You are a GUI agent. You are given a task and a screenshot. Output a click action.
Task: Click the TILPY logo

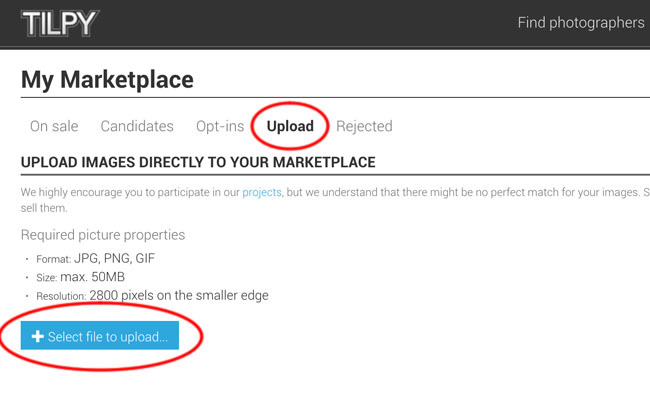[x=60, y=23]
